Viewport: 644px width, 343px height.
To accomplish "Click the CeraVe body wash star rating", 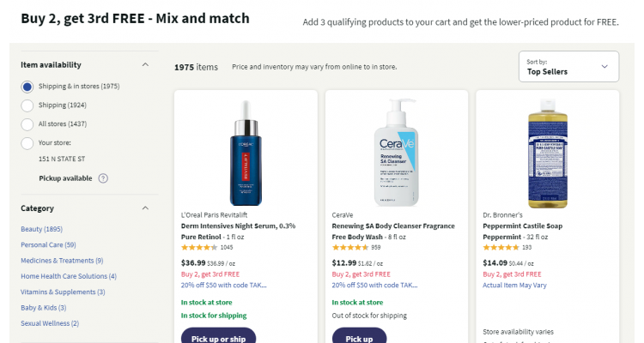I will pos(350,247).
